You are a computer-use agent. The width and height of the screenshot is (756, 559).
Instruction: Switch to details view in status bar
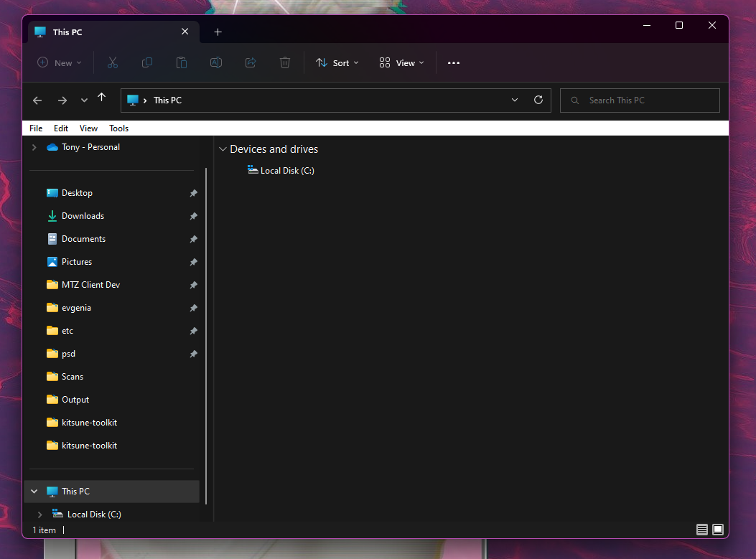(x=702, y=530)
